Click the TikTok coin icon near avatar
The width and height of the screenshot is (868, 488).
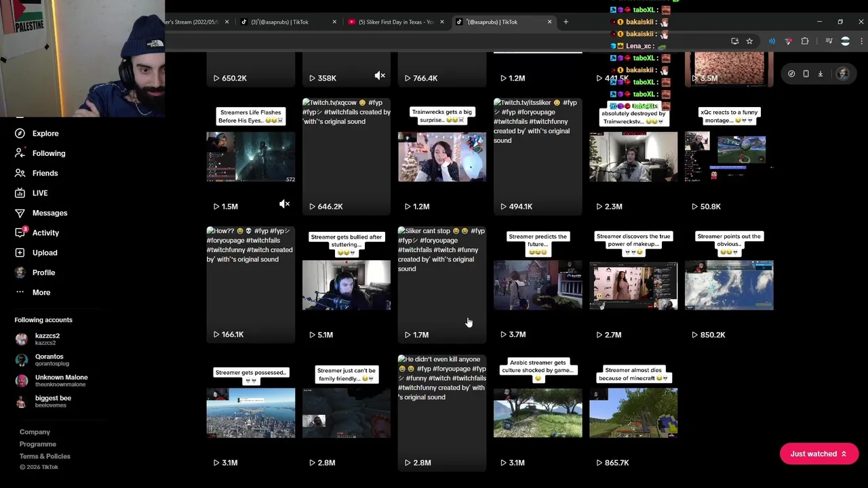pyautogui.click(x=791, y=74)
